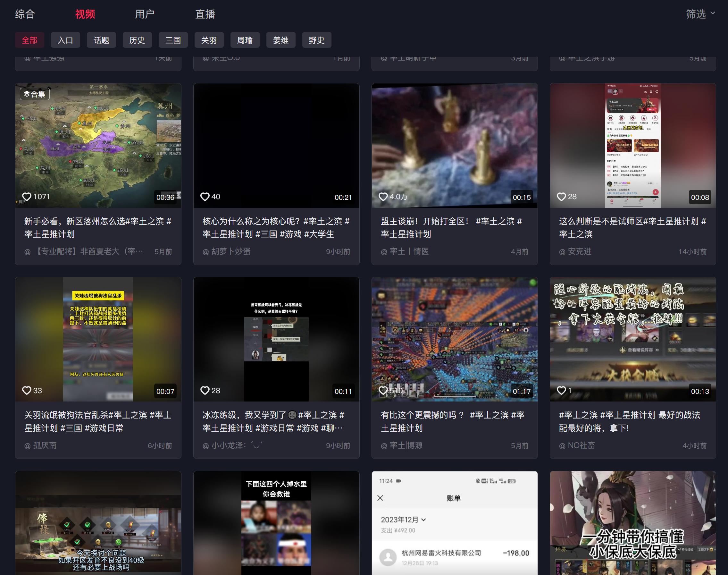Select the 姜维 filter chip

(x=281, y=40)
